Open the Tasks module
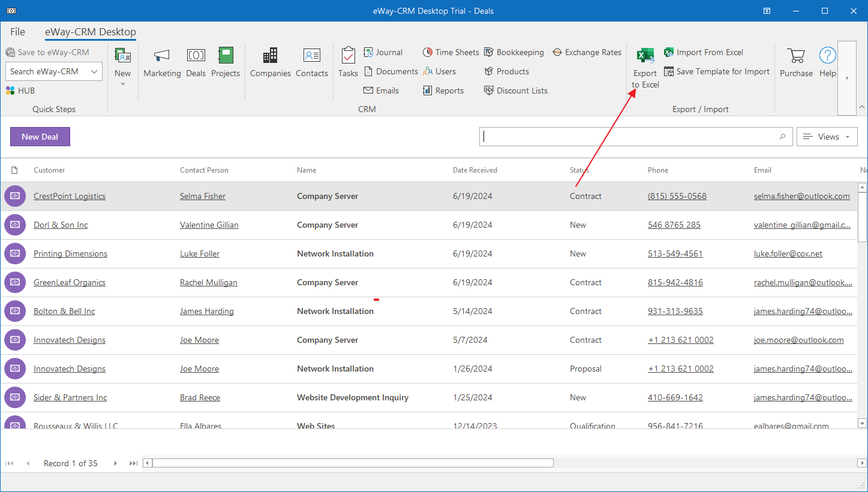The width and height of the screenshot is (868, 492). (348, 63)
